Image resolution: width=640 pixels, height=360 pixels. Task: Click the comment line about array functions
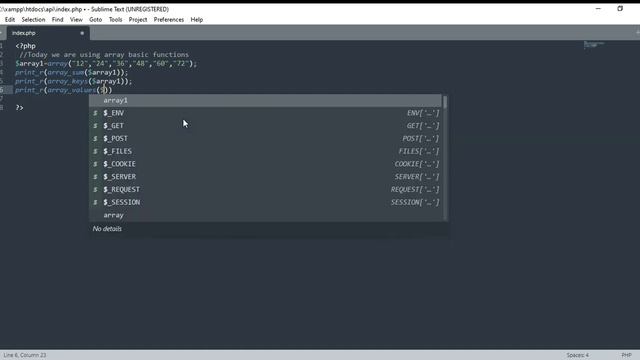pos(104,55)
